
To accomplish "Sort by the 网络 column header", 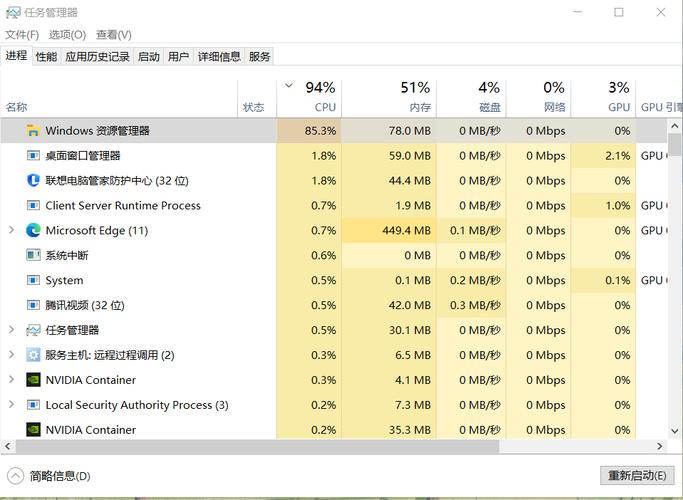I will pyautogui.click(x=538, y=98).
